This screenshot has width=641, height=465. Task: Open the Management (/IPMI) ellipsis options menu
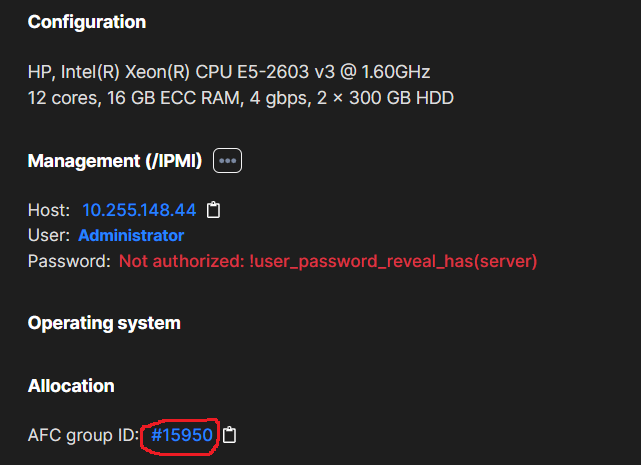click(227, 161)
